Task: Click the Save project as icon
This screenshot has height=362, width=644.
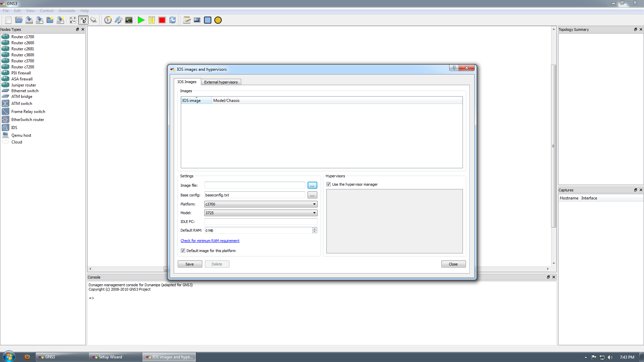Action: (x=40, y=20)
